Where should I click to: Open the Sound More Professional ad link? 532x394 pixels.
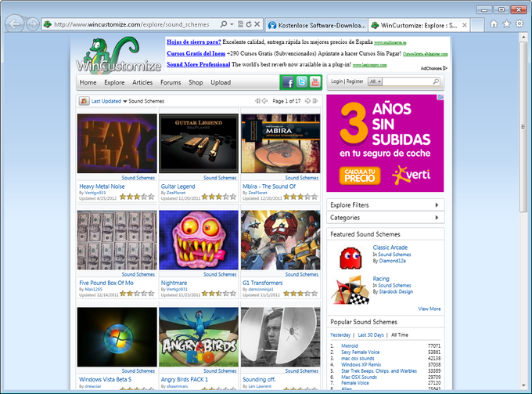coord(199,64)
